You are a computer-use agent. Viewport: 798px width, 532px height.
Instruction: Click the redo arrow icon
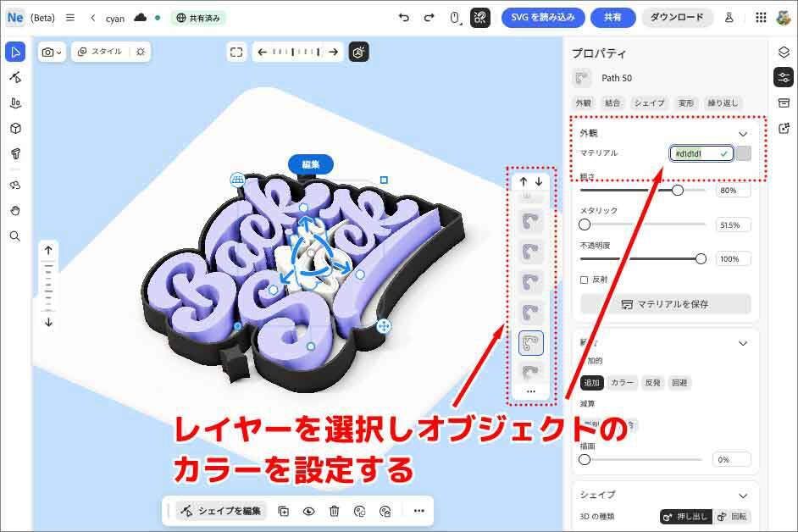429,17
